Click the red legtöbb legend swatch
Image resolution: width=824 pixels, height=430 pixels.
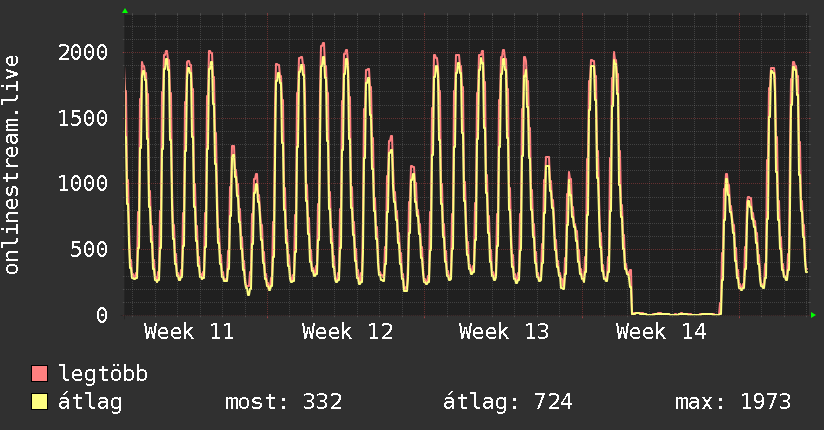40,375
